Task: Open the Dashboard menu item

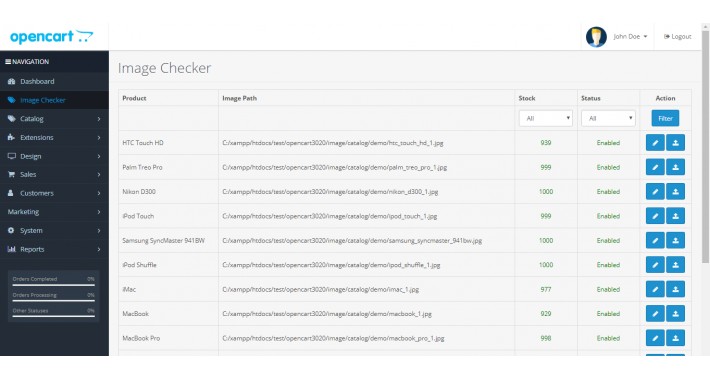Action: pyautogui.click(x=54, y=82)
